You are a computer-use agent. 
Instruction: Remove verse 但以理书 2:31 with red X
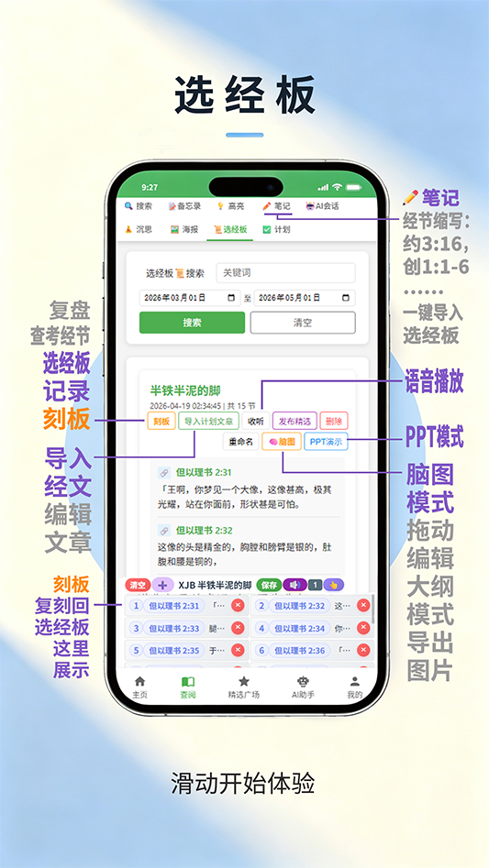pyautogui.click(x=238, y=605)
